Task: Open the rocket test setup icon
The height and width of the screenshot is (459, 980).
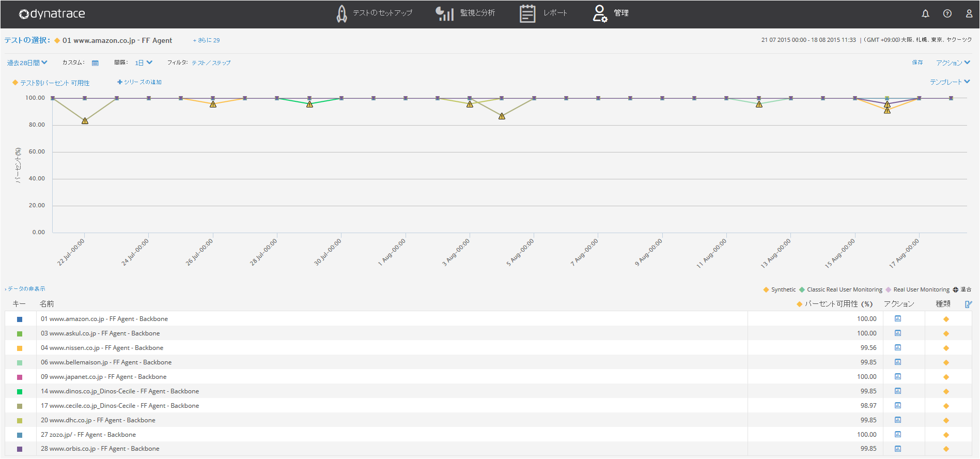Action: (341, 13)
